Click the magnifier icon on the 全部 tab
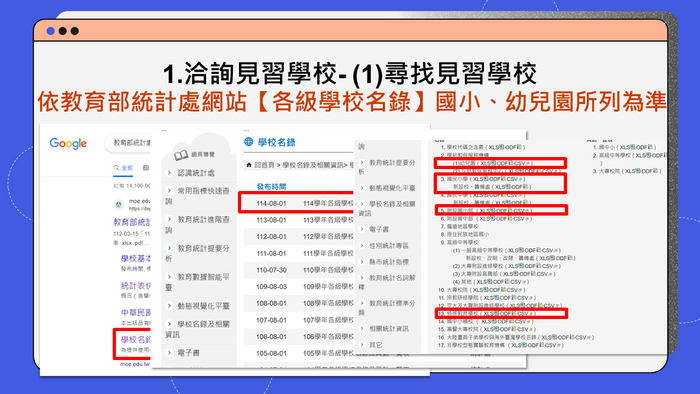Viewport: 700px width, 394px height. coord(116,168)
